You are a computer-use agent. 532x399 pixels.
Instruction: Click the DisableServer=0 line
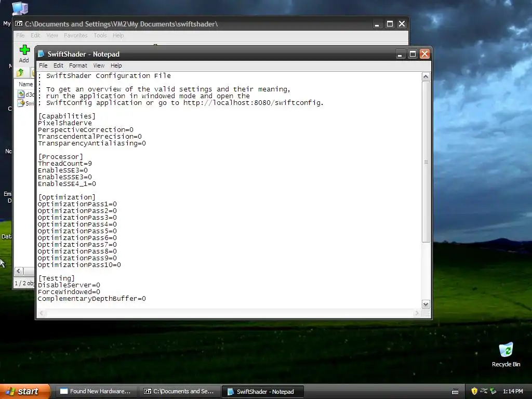(69, 285)
